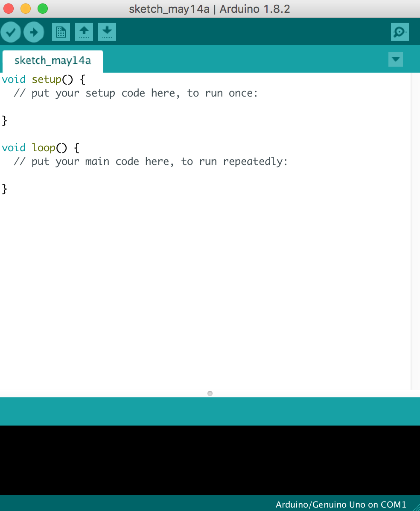Viewport: 420px width, 511px height.
Task: Open an existing sketch via the Open icon
Action: (x=84, y=32)
